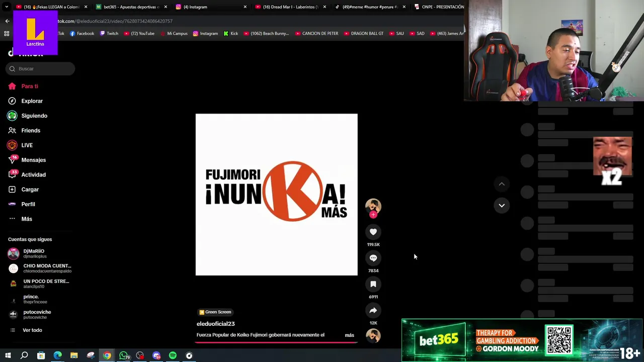
Task: Click the Green Screen effect tag
Action: point(215,312)
